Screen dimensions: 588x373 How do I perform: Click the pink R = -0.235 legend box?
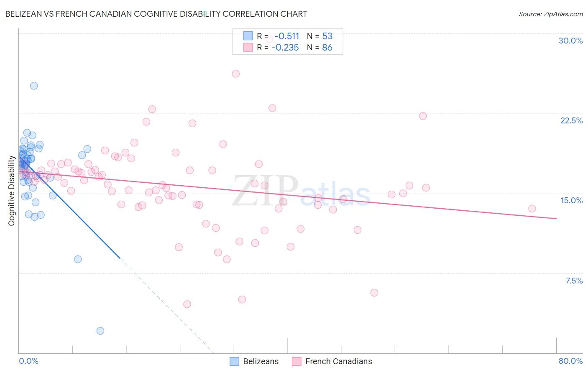pos(248,47)
